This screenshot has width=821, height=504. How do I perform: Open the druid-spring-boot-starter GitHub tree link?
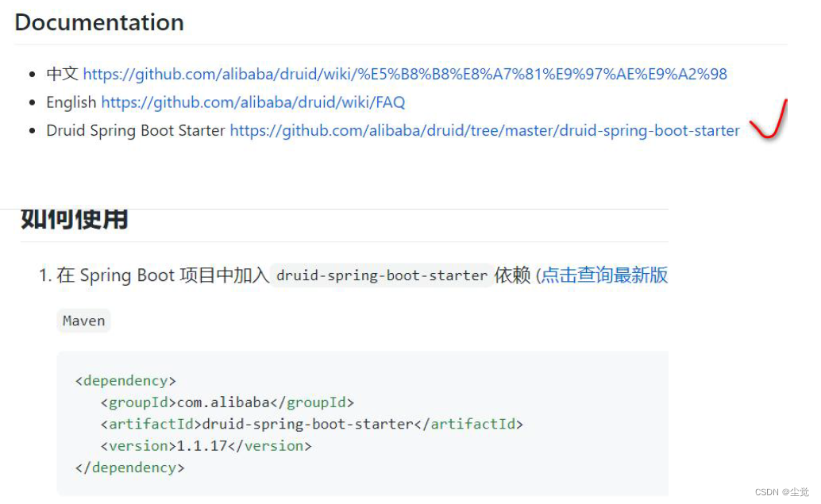pyautogui.click(x=485, y=131)
